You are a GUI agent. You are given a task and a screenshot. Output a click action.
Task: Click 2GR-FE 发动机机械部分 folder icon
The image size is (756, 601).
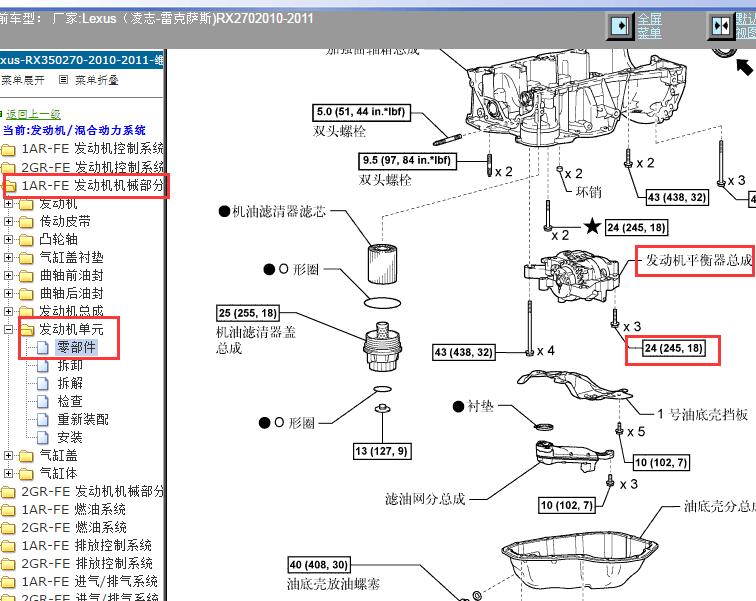tap(8, 492)
